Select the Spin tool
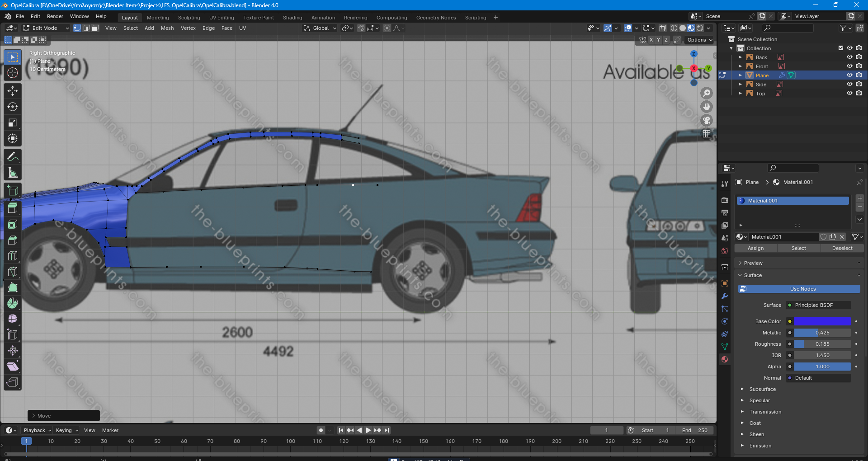Image resolution: width=868 pixels, height=461 pixels. 13,303
